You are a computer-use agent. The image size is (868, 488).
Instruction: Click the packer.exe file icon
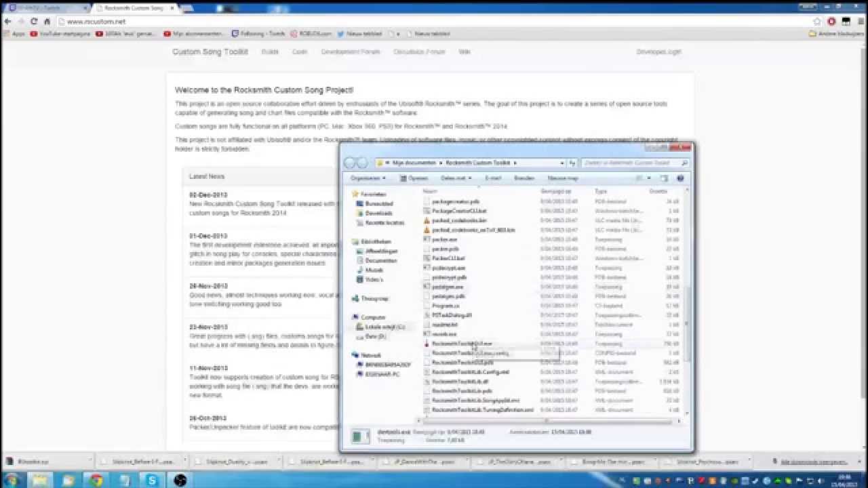pyautogui.click(x=427, y=239)
